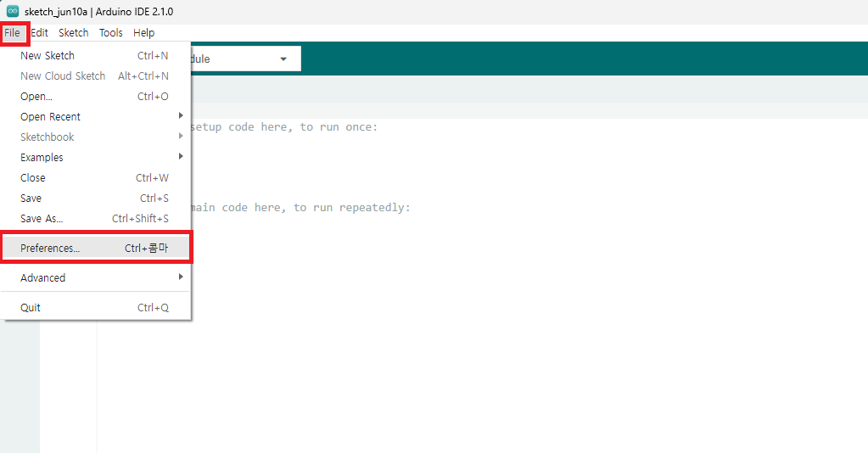
Task: Click the setup code comment line
Action: click(x=284, y=126)
